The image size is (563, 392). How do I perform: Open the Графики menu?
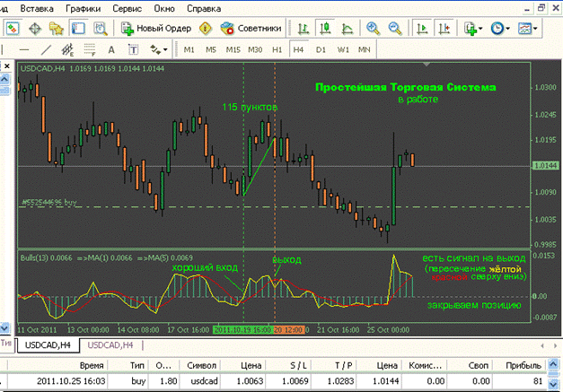83,9
